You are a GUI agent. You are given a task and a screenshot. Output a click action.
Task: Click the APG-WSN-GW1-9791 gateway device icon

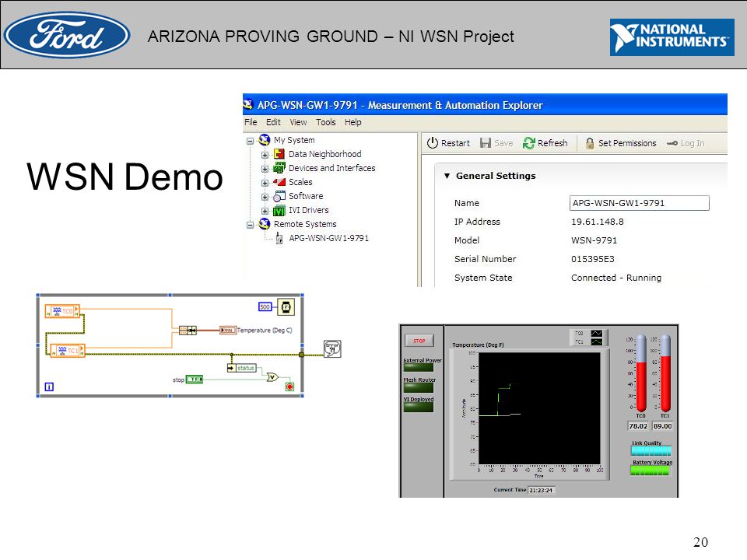tap(279, 239)
